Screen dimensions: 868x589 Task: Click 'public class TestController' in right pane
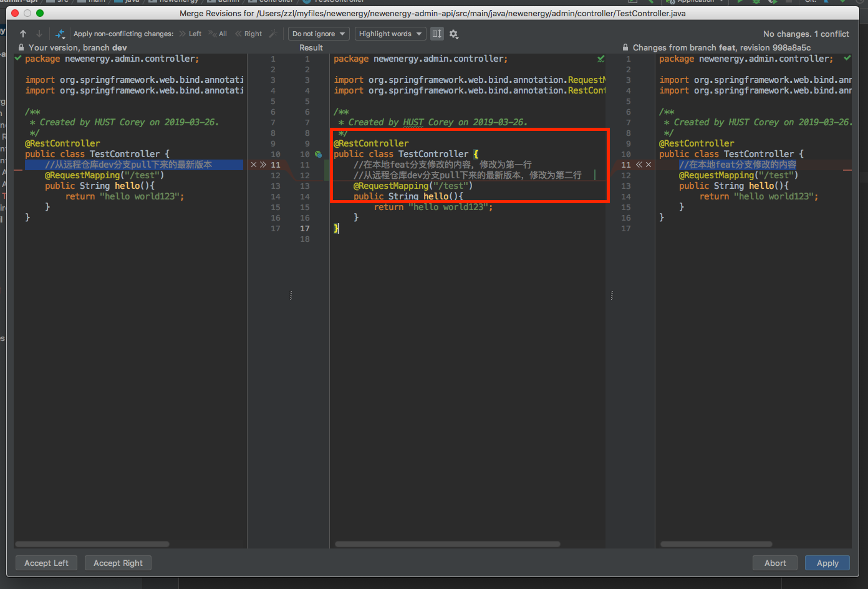731,154
